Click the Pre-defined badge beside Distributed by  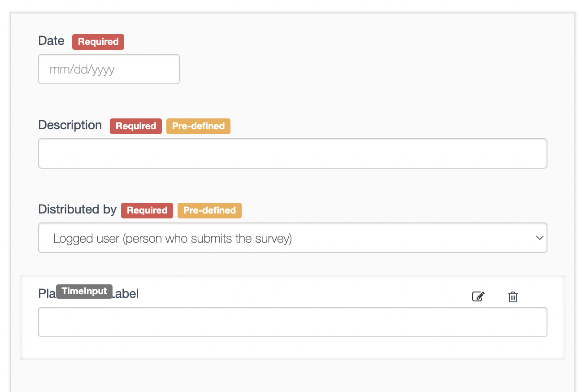[x=209, y=210]
